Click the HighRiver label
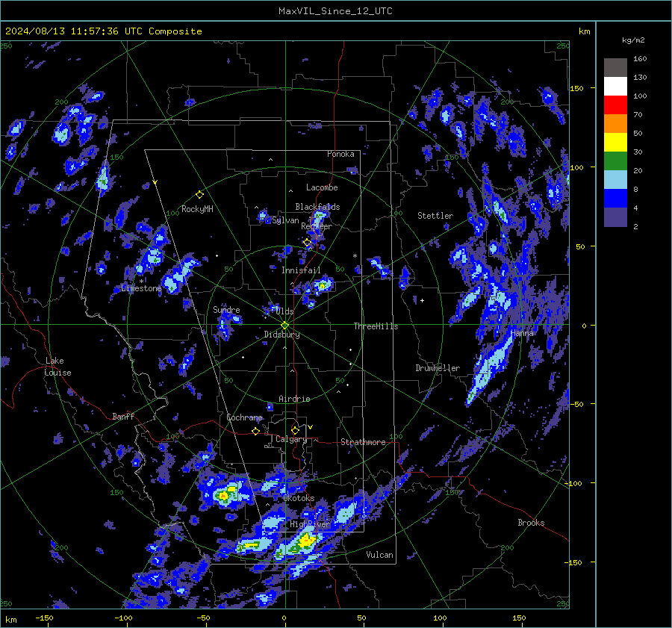 310,524
